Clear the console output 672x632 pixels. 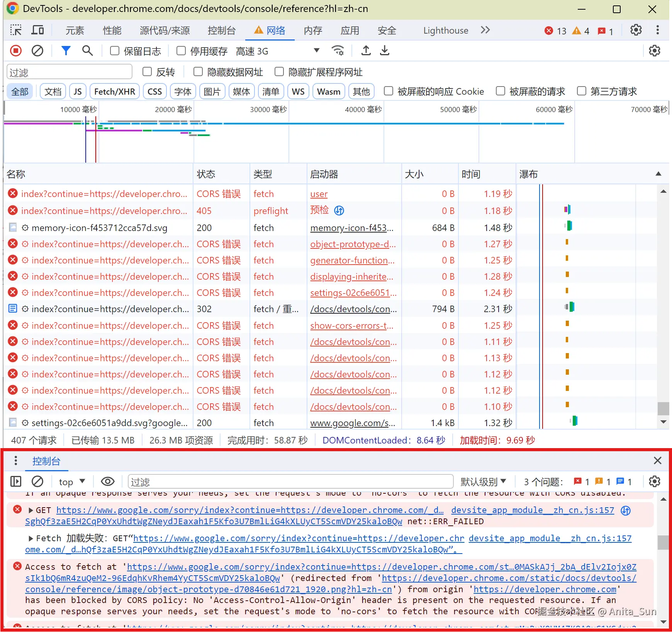pyautogui.click(x=37, y=481)
